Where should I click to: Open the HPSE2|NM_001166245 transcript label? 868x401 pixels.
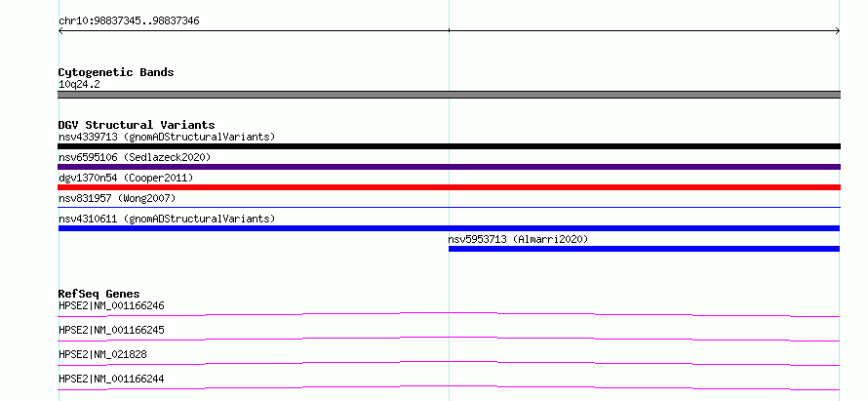tap(111, 330)
